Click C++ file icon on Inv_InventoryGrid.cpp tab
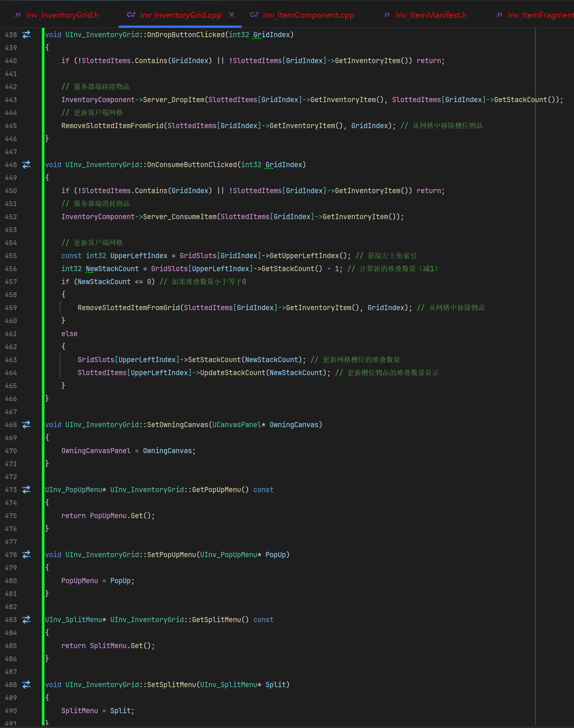The width and height of the screenshot is (574, 728). (131, 15)
